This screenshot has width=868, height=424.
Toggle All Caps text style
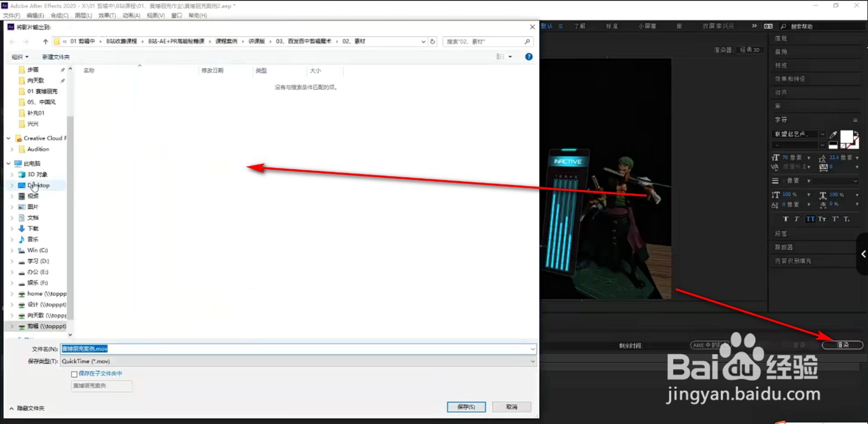[x=810, y=219]
